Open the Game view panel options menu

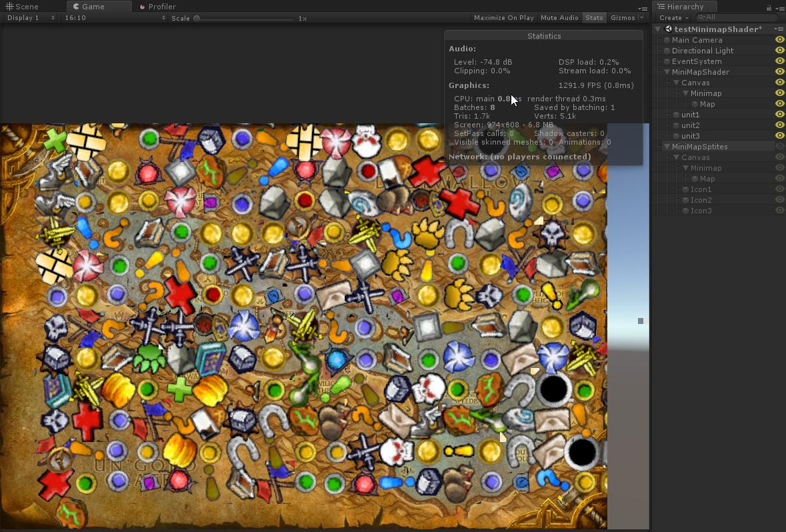click(x=643, y=9)
